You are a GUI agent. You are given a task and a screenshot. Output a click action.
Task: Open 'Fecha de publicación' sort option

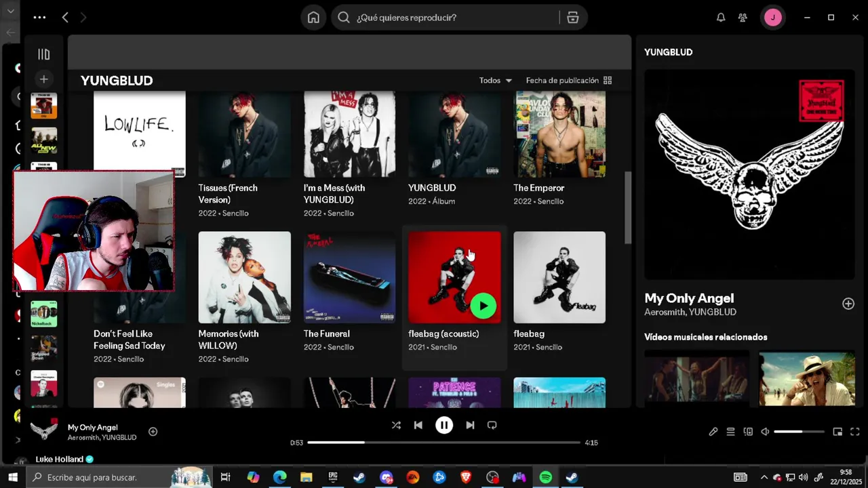click(562, 80)
